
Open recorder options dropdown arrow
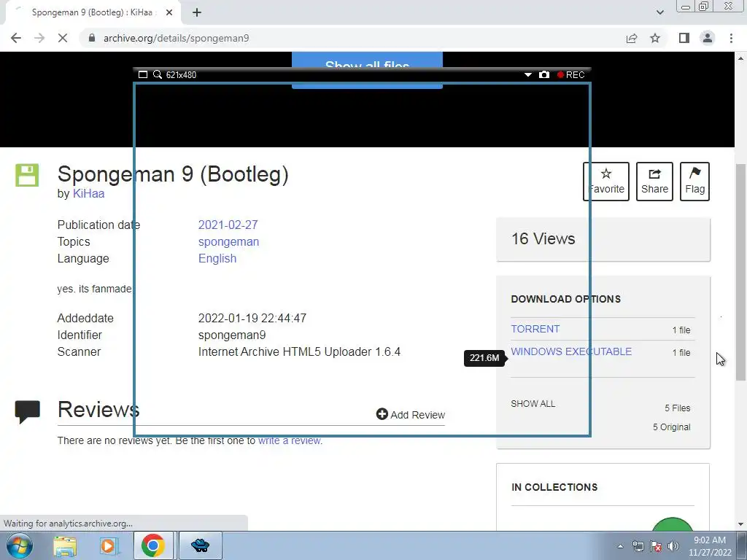tap(528, 75)
